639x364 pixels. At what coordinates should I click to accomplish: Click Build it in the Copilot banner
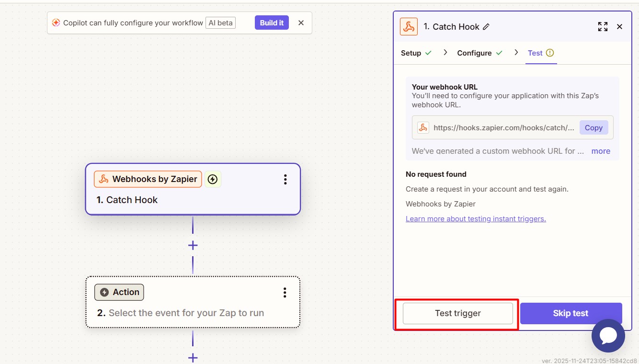[272, 23]
